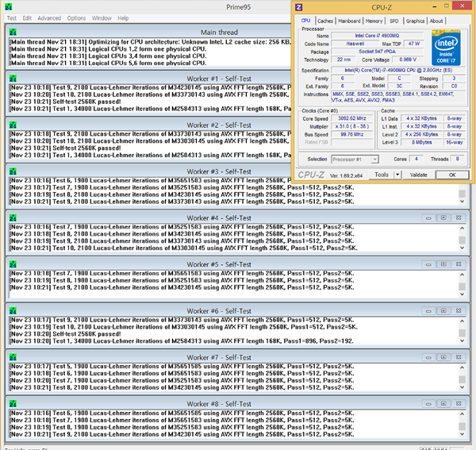This screenshot has height=450, width=476.
Task: Open the Options menu in Prime95
Action: (76, 18)
